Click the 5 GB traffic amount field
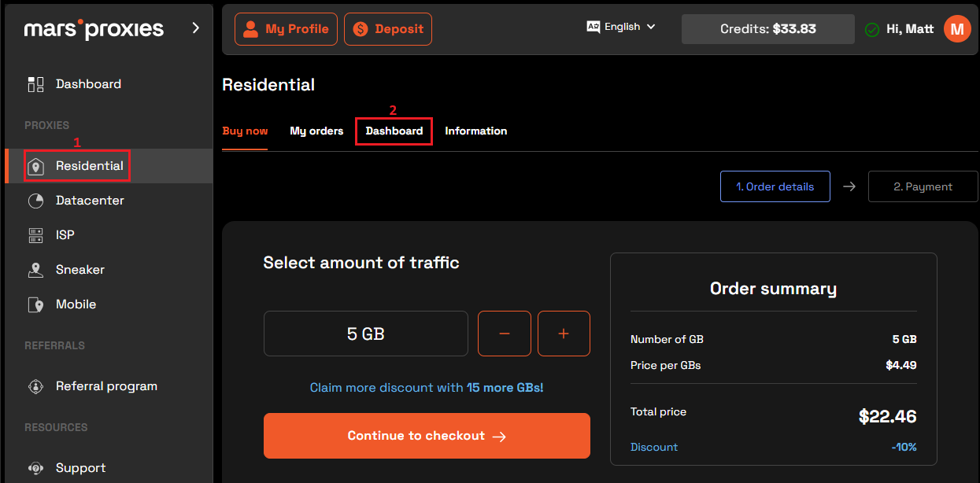Viewport: 980px width, 483px height. 365,334
